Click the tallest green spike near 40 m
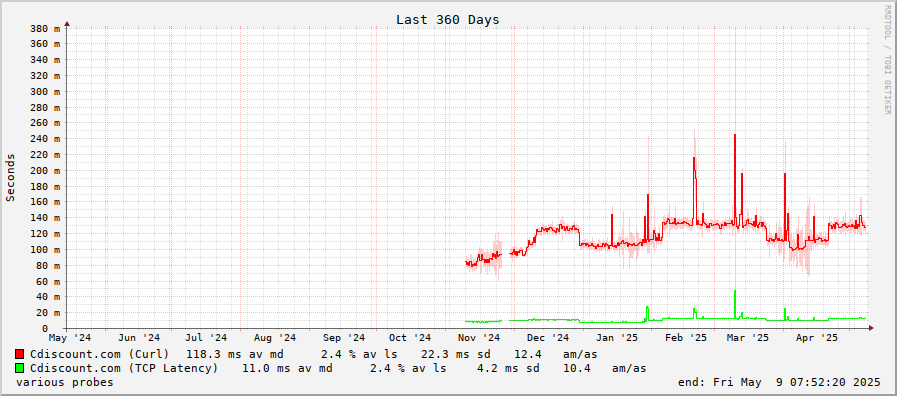The width and height of the screenshot is (897, 396). 735,303
